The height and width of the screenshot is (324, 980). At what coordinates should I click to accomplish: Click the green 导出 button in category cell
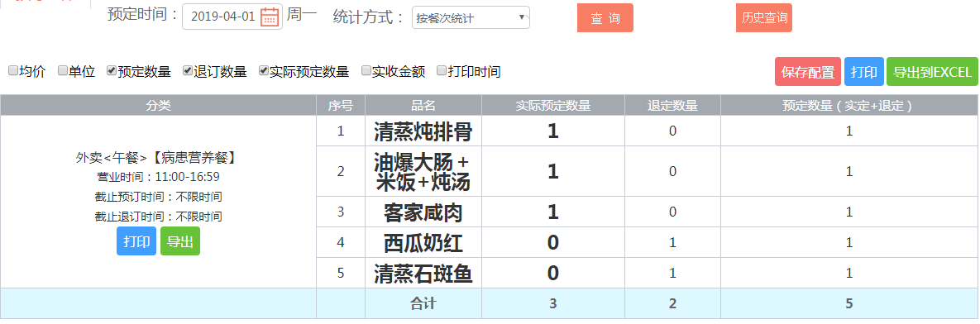180,241
